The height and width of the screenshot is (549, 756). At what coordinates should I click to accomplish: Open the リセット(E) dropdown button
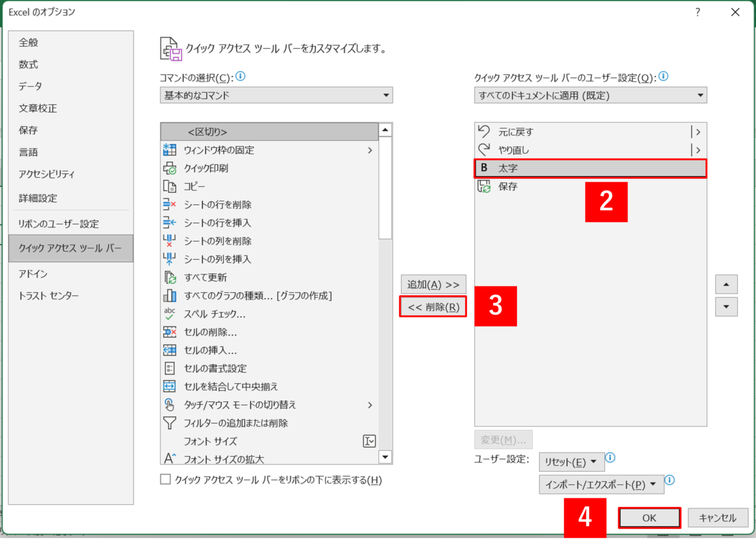(x=572, y=462)
